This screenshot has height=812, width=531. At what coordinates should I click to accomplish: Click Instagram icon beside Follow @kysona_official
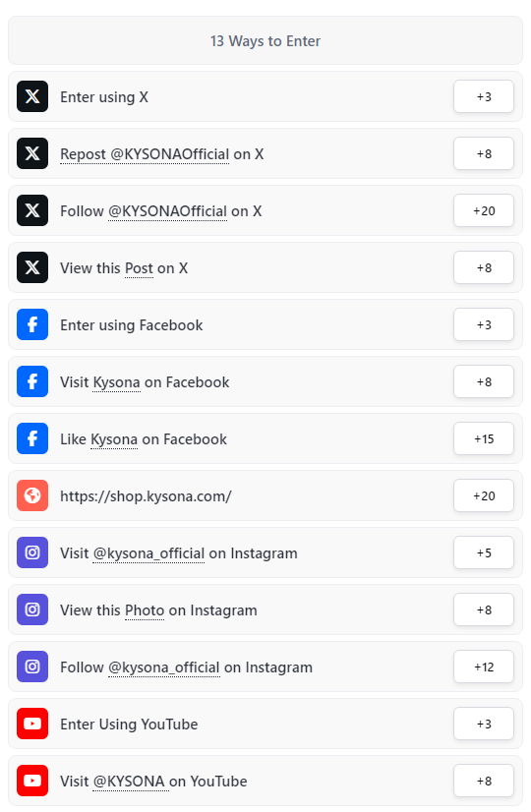32,666
